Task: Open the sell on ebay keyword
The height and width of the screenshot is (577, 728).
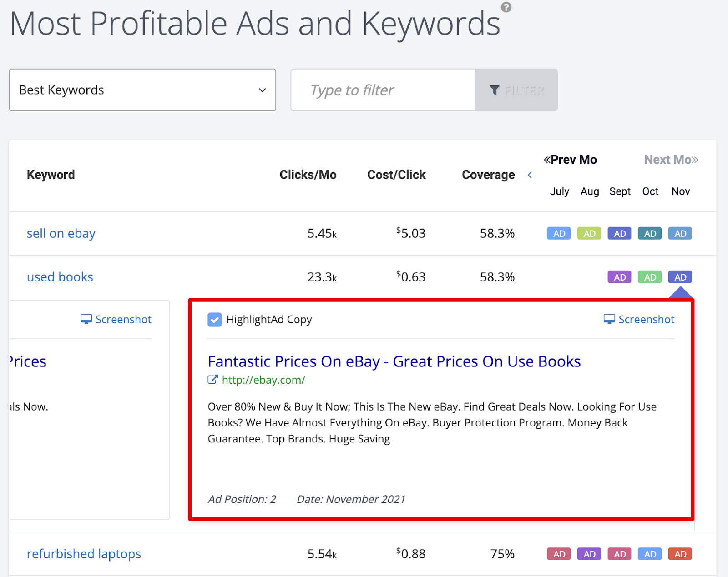Action: pyautogui.click(x=61, y=233)
